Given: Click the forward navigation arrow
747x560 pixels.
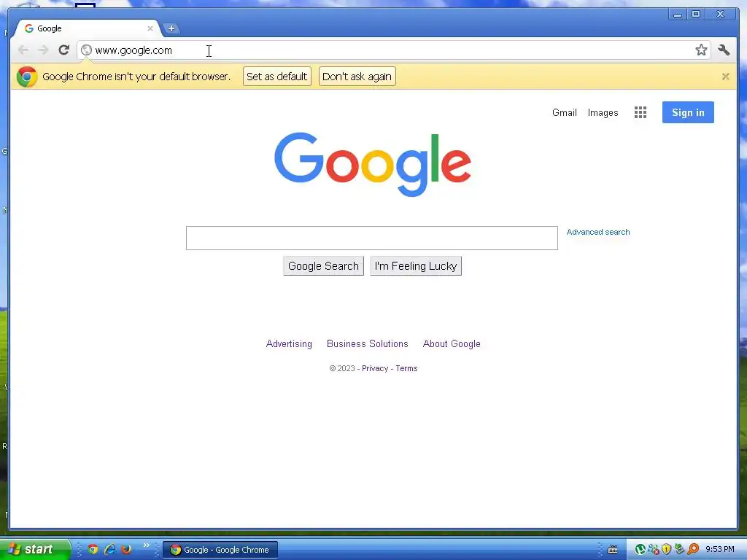Looking at the screenshot, I should [43, 50].
